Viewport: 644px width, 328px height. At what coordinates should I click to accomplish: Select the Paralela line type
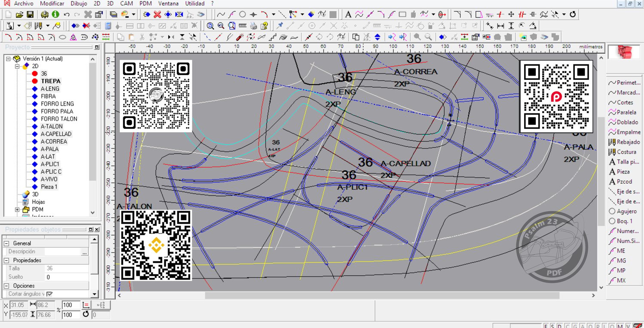pos(623,112)
